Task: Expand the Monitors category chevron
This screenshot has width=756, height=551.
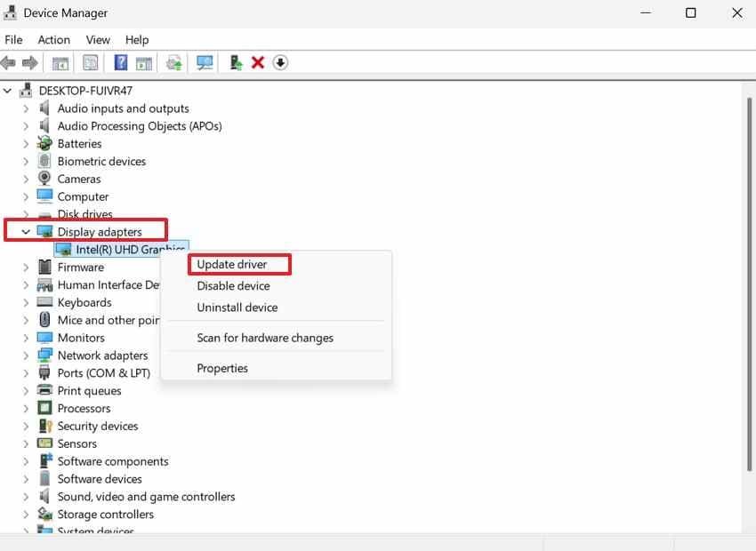Action: (x=26, y=338)
